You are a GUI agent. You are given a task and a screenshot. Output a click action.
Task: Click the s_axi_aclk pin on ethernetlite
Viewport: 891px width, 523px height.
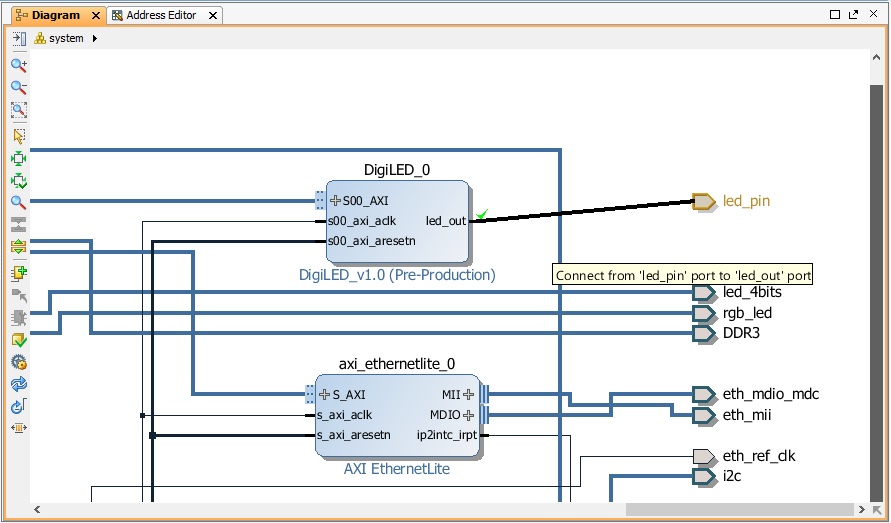[x=344, y=415]
